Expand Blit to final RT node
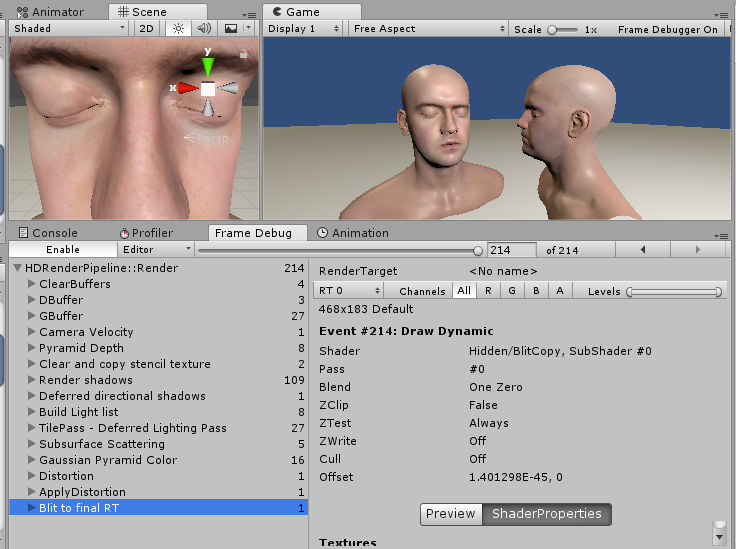This screenshot has height=549, width=736. [x=31, y=507]
